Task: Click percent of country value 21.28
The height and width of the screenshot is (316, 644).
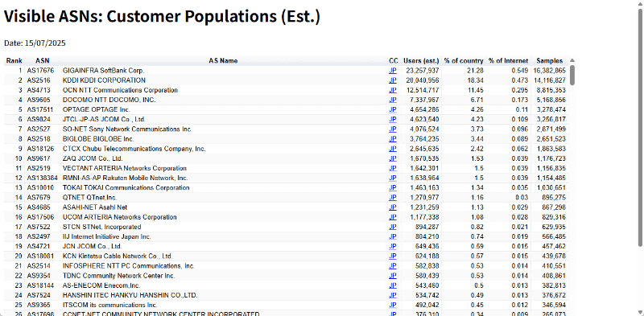Action: [x=476, y=71]
